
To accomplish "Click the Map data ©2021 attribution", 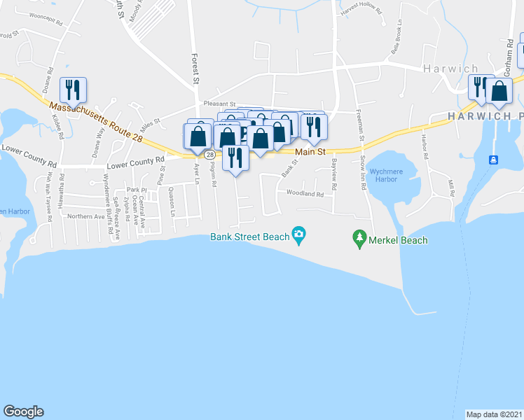I will point(495,414).
